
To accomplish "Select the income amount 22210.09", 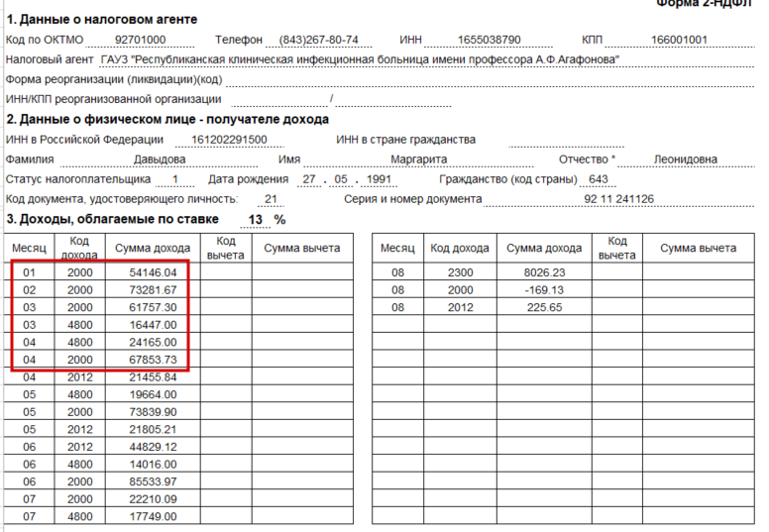I will (153, 499).
